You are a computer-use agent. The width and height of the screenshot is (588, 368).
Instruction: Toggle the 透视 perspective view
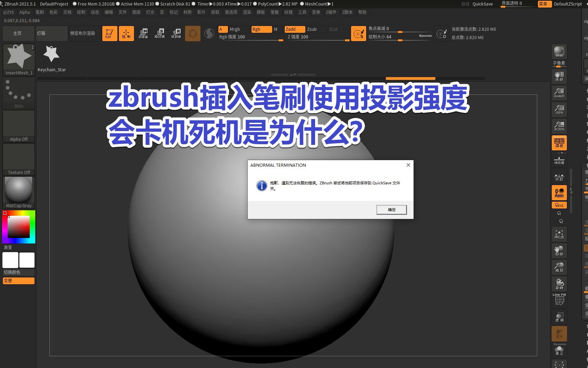pos(559,142)
